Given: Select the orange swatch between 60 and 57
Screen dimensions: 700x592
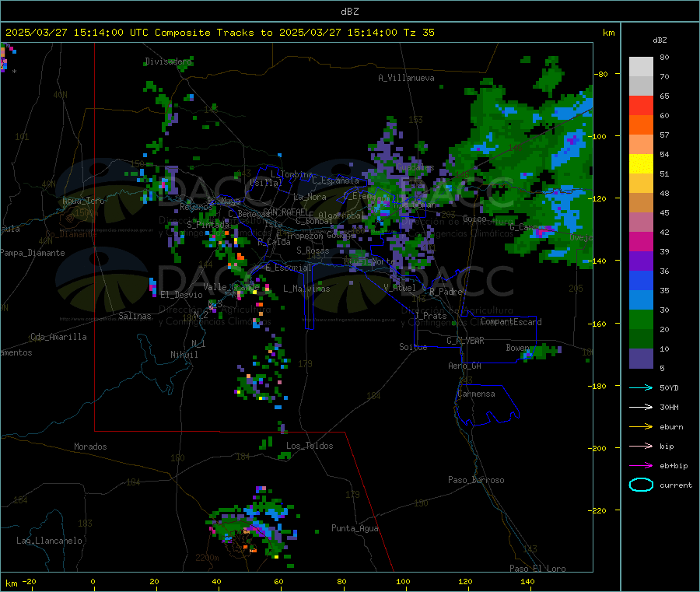Looking at the screenshot, I should [641, 125].
